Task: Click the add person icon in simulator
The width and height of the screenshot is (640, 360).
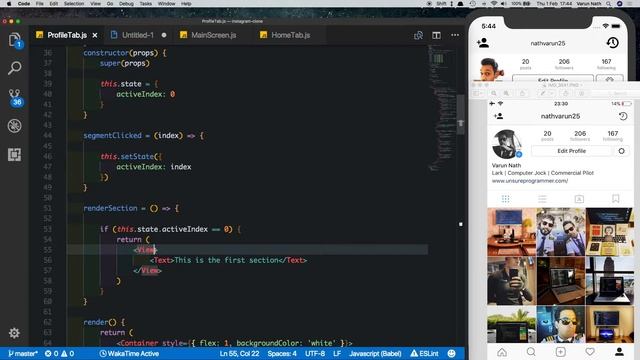Action: click(x=483, y=43)
